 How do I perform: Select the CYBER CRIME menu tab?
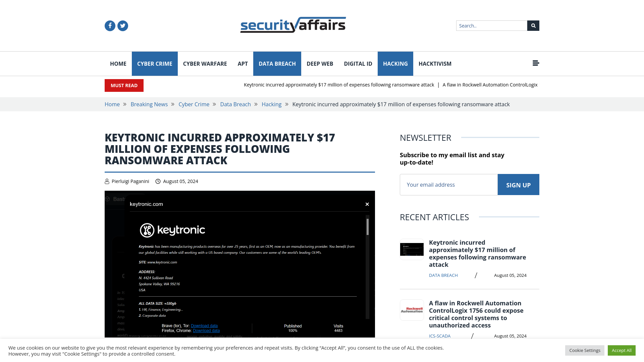point(155,64)
